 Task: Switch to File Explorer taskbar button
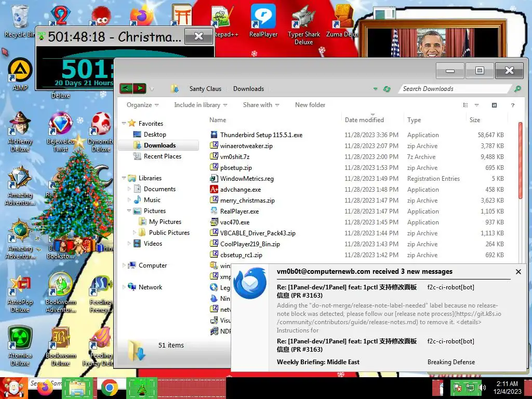(77, 388)
